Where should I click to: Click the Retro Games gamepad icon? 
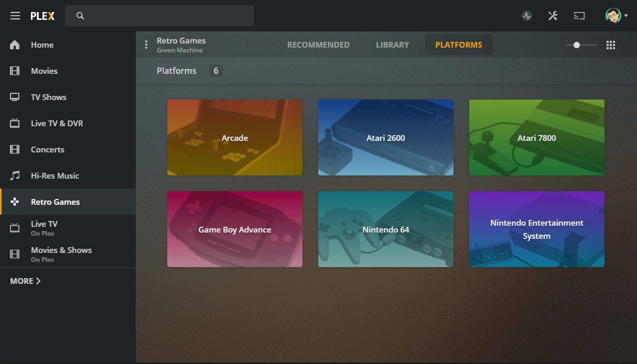tap(15, 202)
